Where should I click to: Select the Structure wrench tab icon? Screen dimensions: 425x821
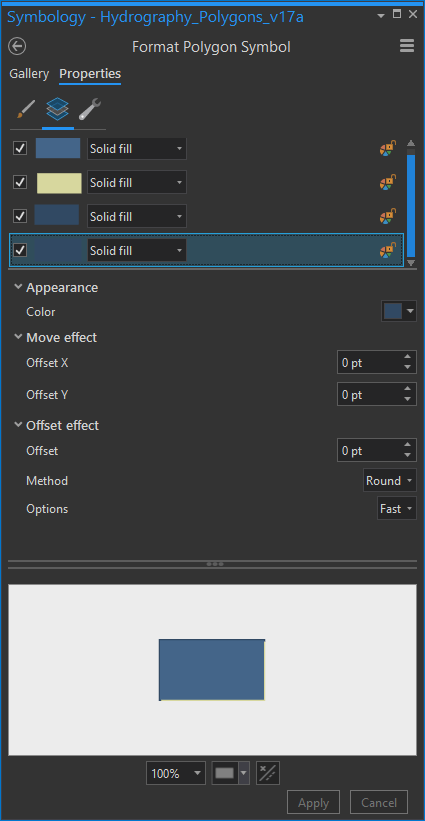click(90, 109)
